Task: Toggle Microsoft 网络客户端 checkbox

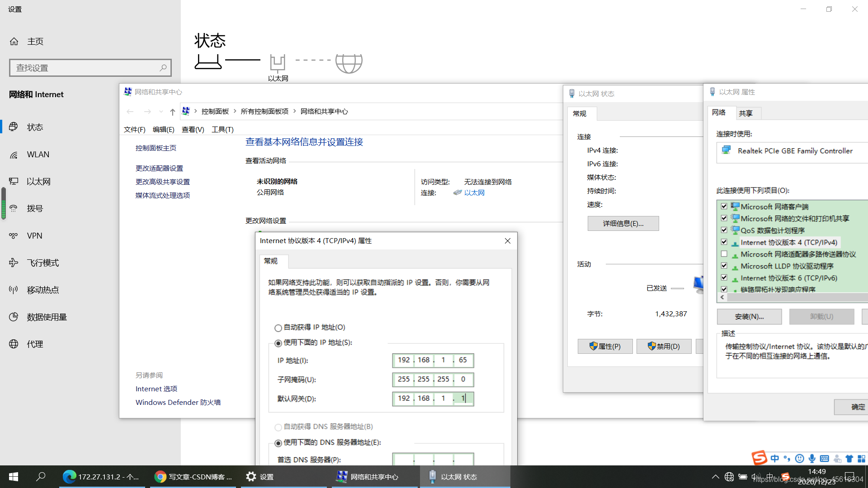Action: [724, 206]
